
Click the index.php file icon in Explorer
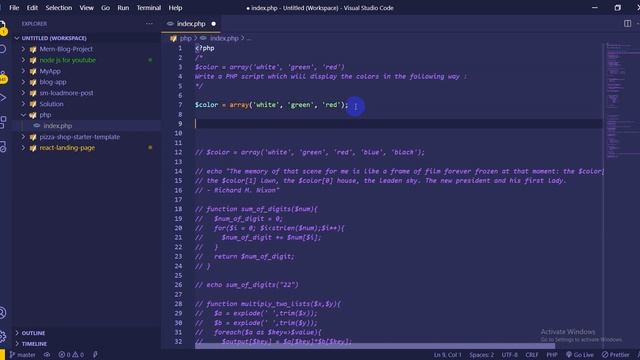tap(37, 126)
